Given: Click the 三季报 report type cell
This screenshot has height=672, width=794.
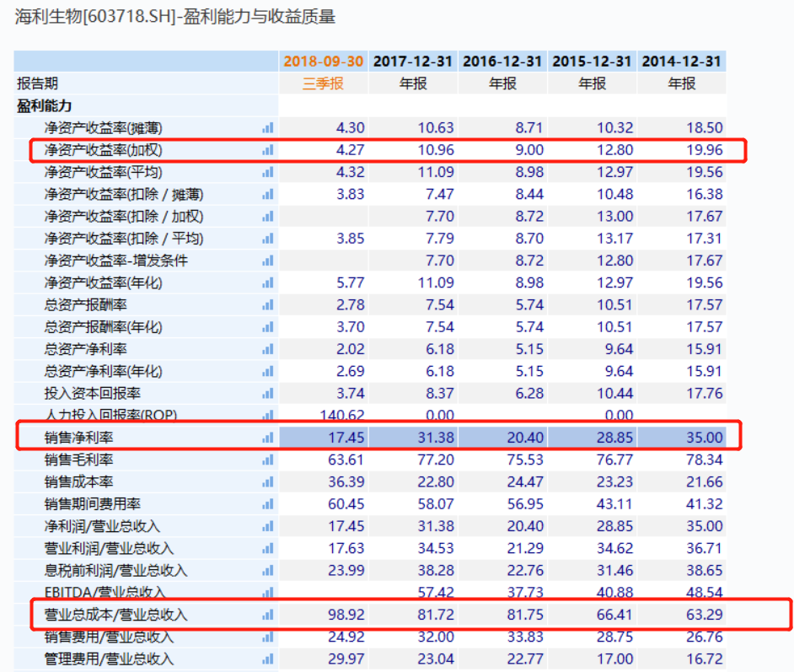Looking at the screenshot, I should (x=323, y=83).
